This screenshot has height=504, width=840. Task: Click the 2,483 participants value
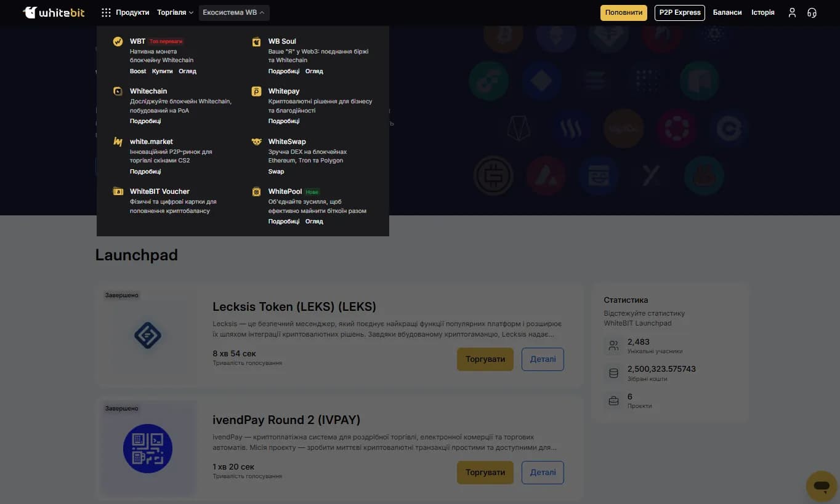point(639,342)
